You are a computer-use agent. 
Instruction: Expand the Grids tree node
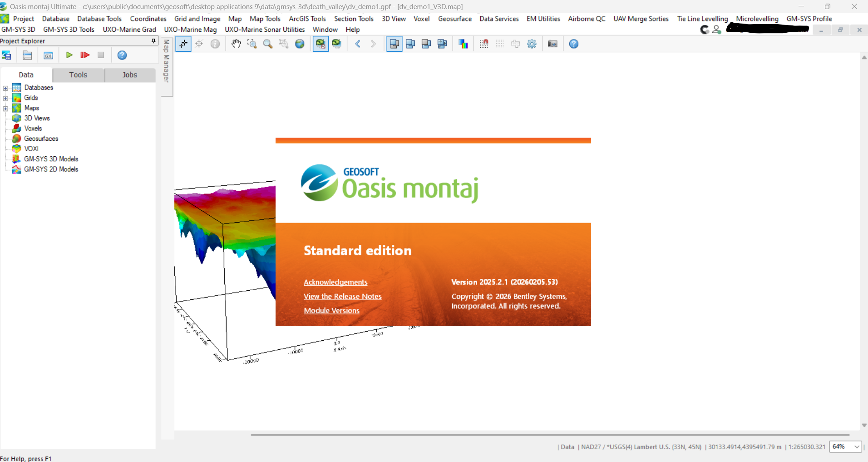tap(5, 99)
